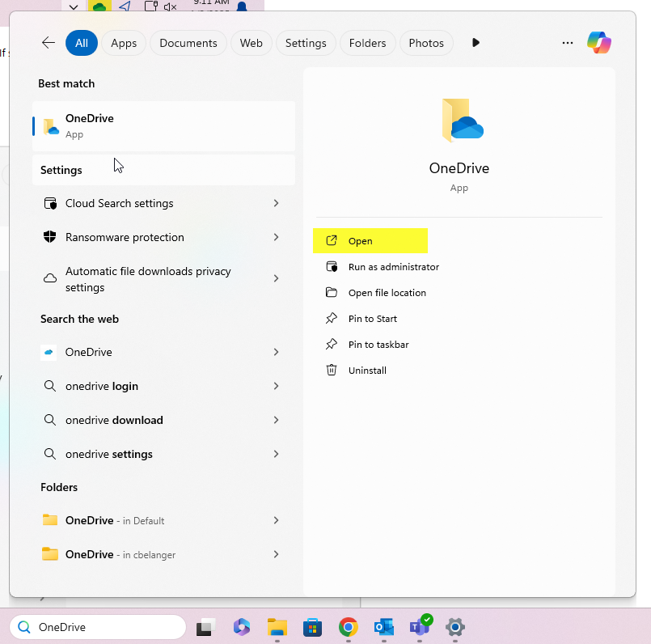Switch to the Apps filter tab
This screenshot has height=644, width=651.
pyautogui.click(x=124, y=43)
